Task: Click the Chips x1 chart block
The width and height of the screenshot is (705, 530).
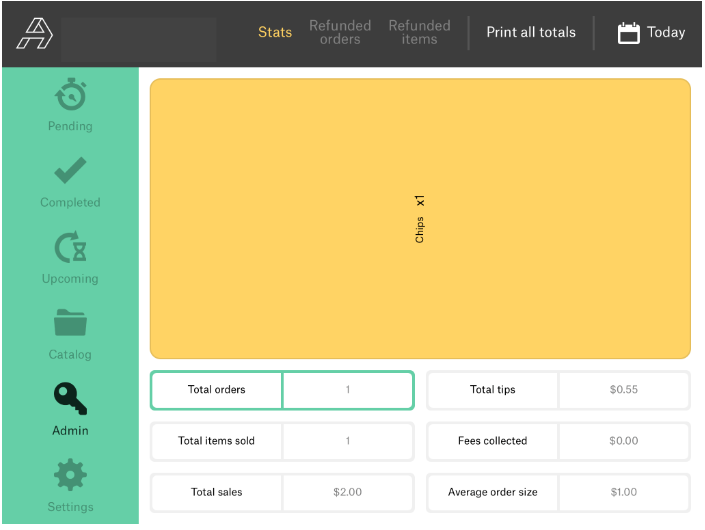Action: [420, 219]
